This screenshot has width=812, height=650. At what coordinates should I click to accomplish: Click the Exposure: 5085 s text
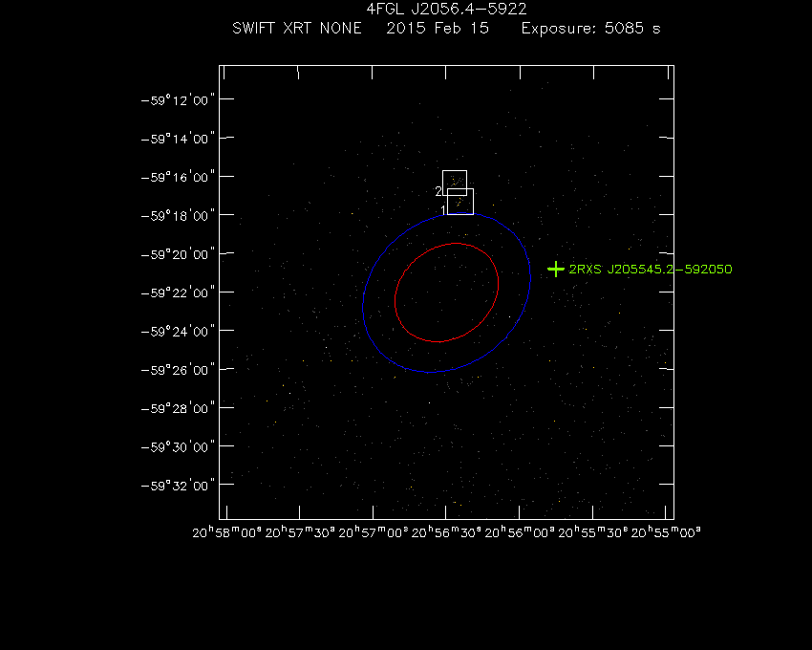click(591, 28)
